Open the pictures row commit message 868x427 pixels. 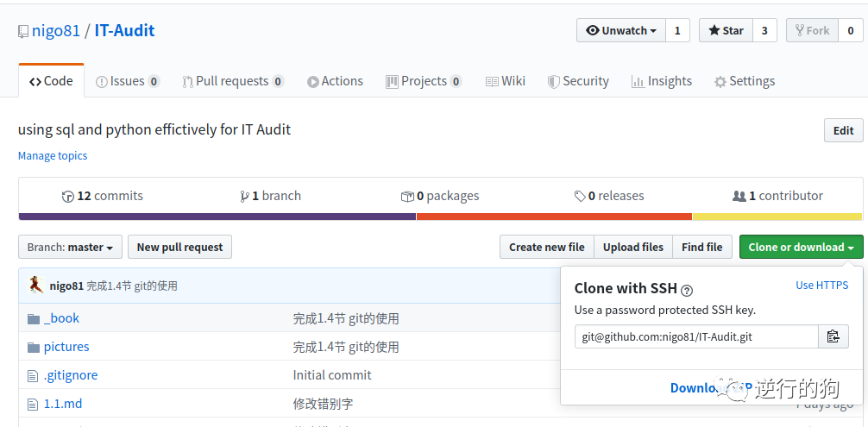point(346,348)
